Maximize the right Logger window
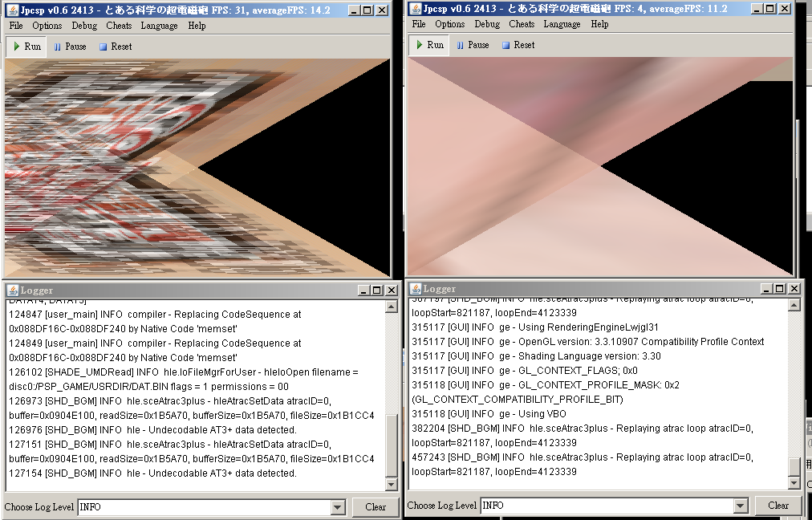Screen dimensions: 812x520 (x=781, y=288)
